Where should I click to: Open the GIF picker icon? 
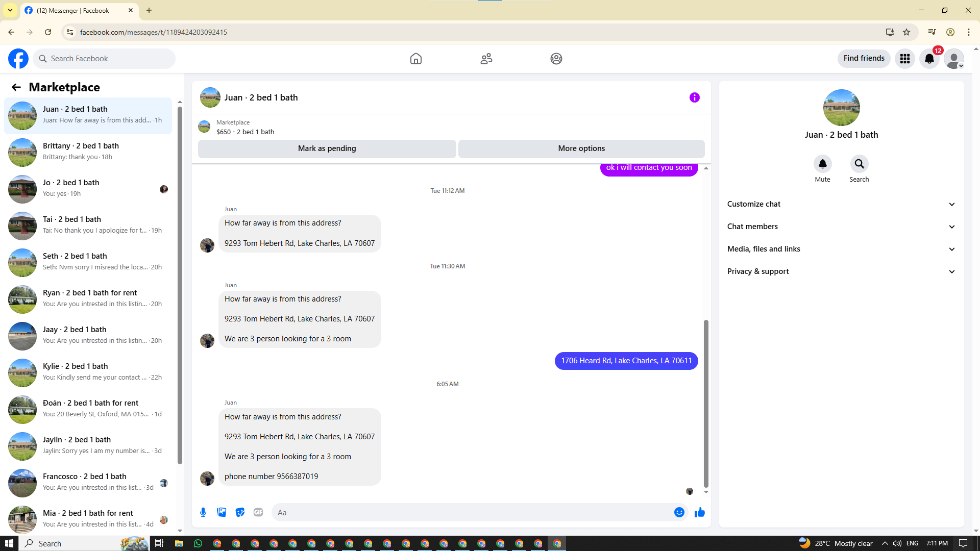258,512
